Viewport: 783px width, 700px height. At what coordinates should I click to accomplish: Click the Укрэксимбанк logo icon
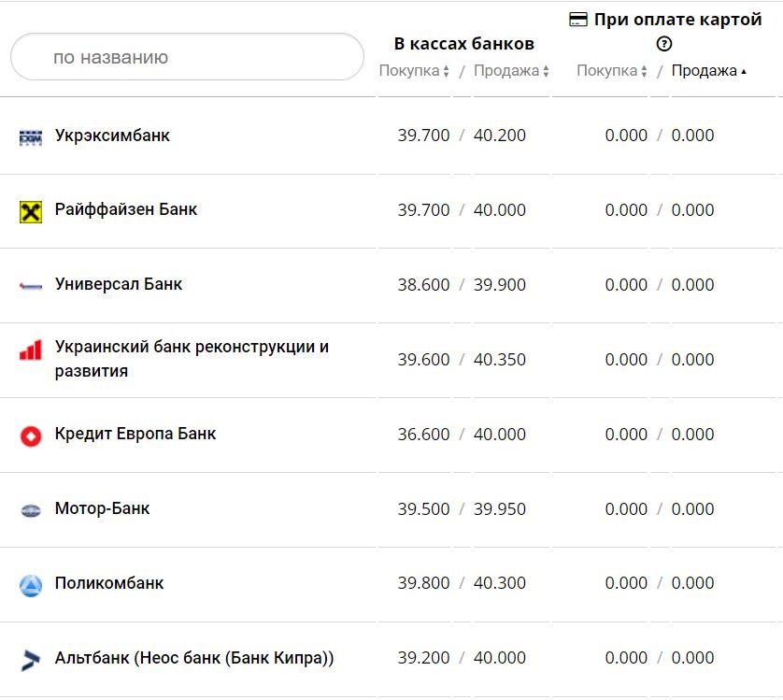[31, 138]
